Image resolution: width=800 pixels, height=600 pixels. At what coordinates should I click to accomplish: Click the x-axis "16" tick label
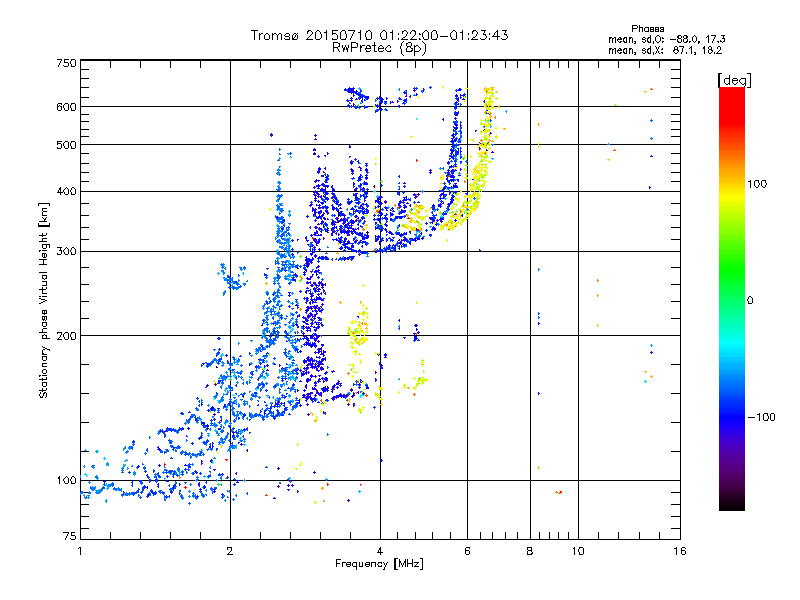pyautogui.click(x=680, y=551)
